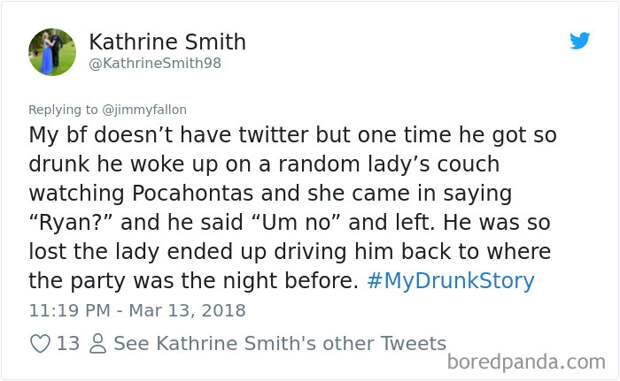
Task: Open the @KathrineSmith98 handle
Action: coord(155,64)
